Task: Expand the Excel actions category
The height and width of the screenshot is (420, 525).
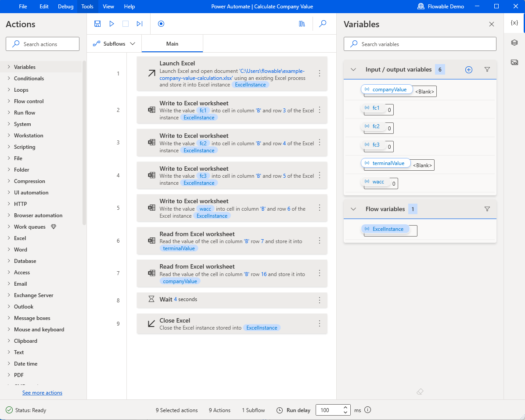Action: (20, 238)
